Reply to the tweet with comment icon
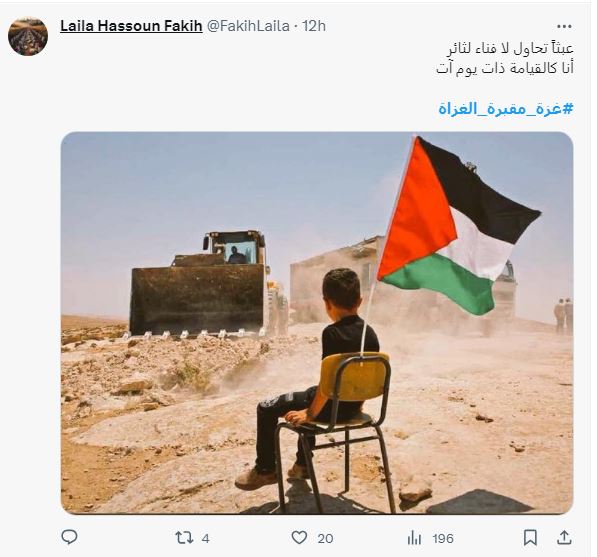 tap(69, 538)
